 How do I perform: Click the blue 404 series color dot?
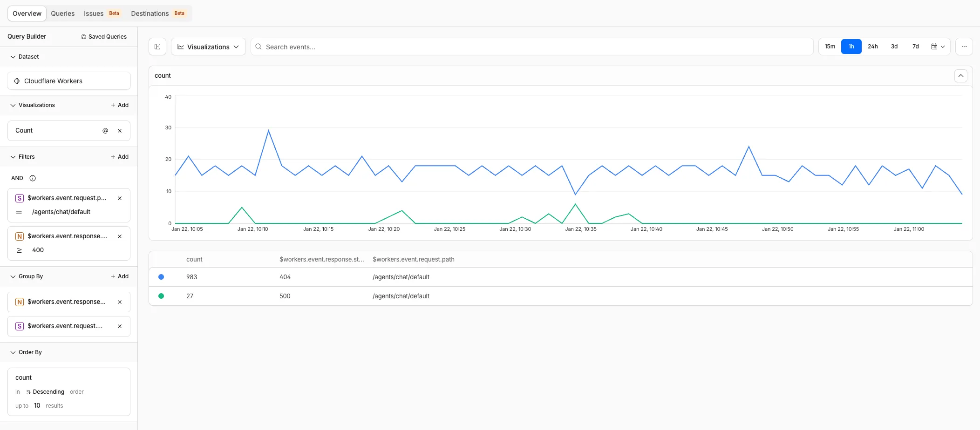click(161, 277)
